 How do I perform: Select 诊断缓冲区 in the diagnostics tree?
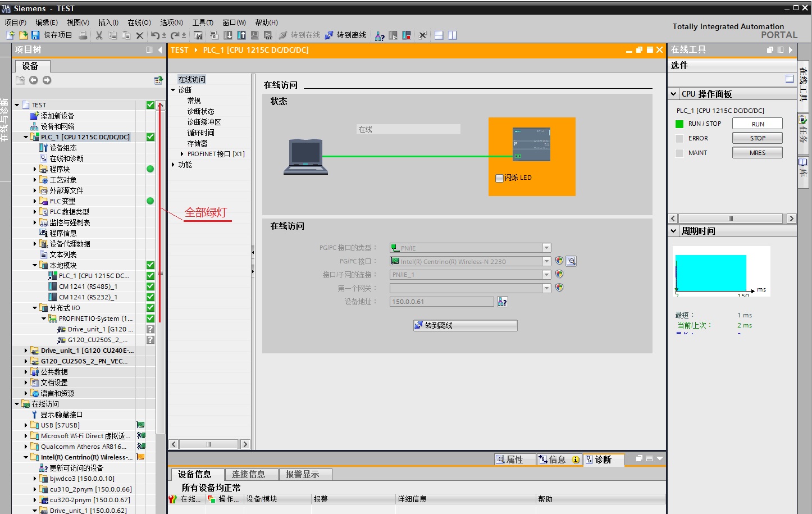[x=204, y=122]
